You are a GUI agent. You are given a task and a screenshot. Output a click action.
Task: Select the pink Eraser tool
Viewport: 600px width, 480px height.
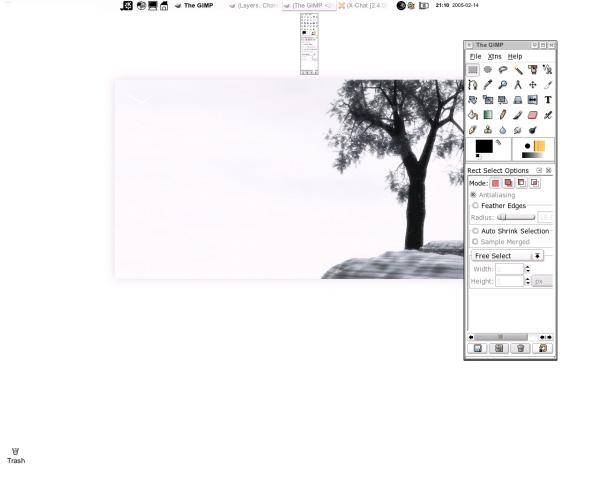tap(533, 115)
